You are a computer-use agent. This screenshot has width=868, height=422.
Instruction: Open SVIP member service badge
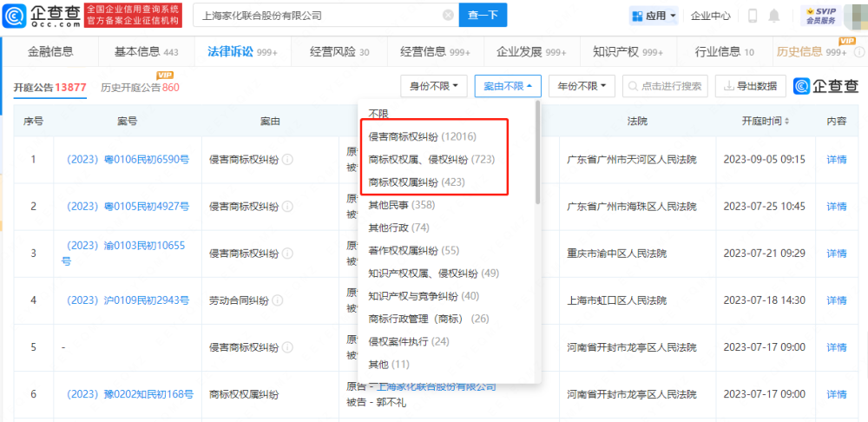(x=820, y=16)
